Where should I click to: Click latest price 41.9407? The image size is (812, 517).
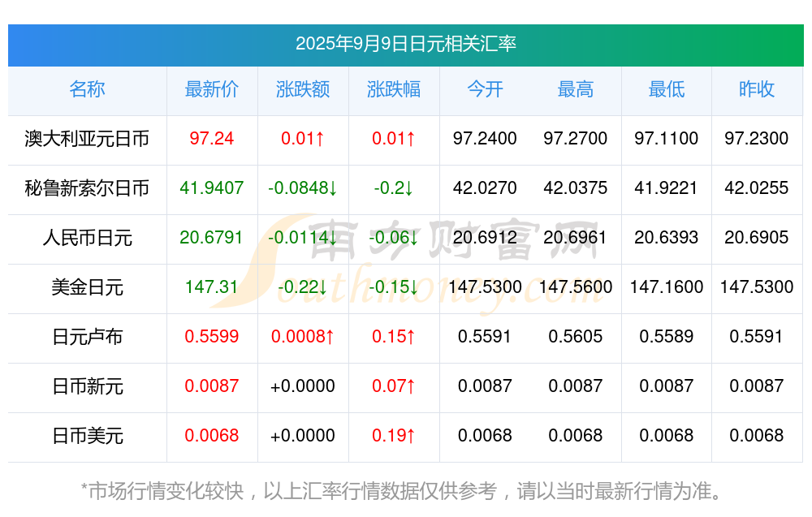[211, 187]
